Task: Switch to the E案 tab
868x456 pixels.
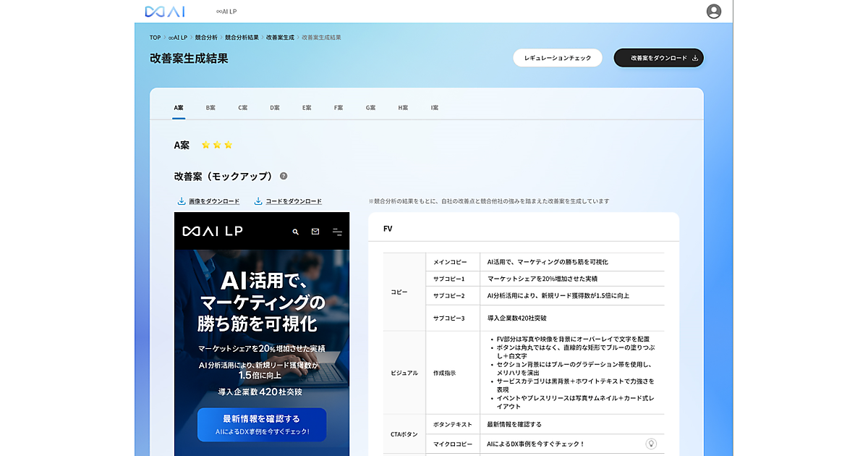Action: tap(307, 108)
